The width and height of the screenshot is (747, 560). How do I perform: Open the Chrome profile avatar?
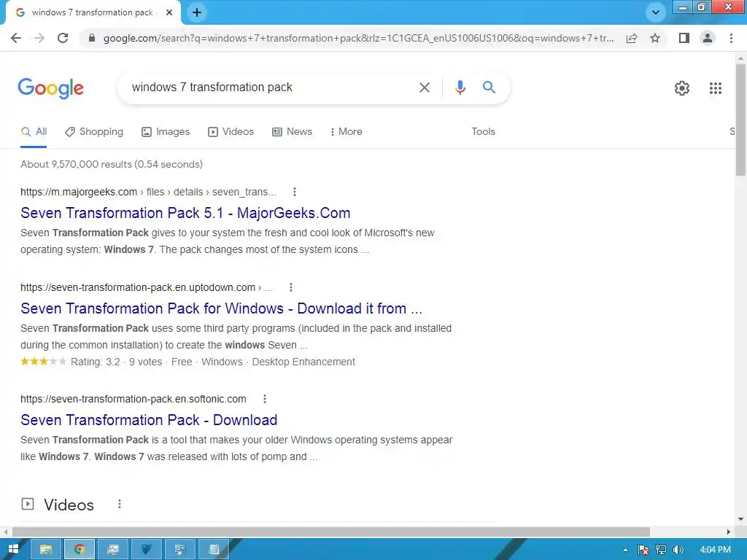tap(708, 38)
